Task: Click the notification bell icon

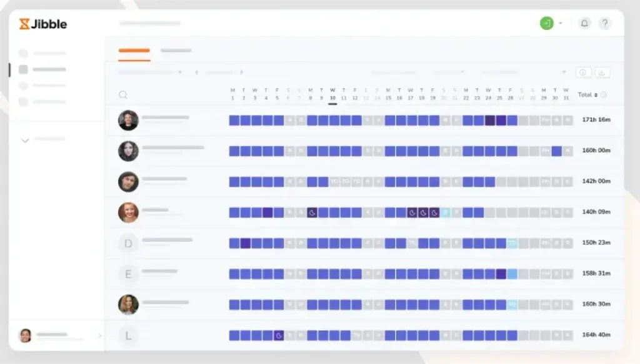Action: (x=584, y=23)
